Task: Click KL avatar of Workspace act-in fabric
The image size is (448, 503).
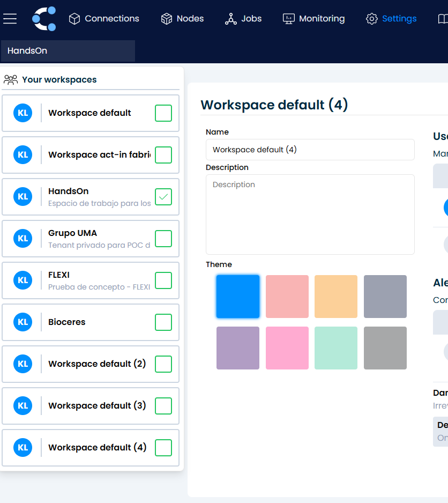Action: (23, 154)
